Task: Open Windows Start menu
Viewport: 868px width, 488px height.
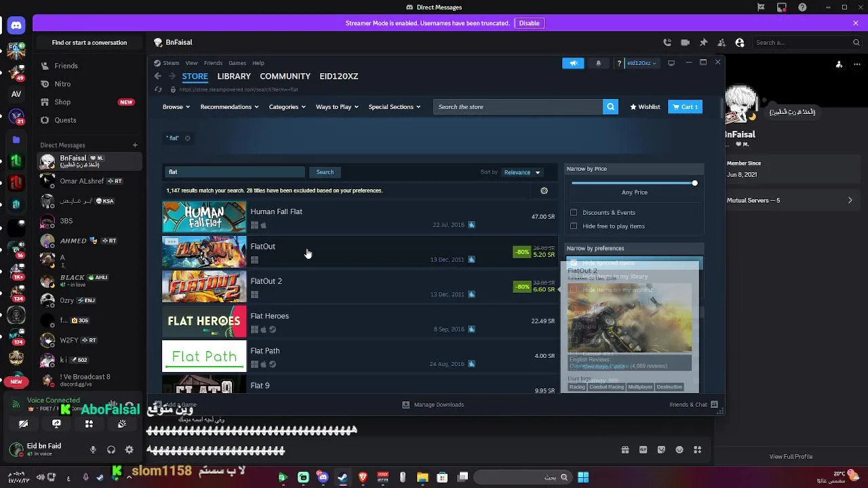Action: click(x=583, y=477)
